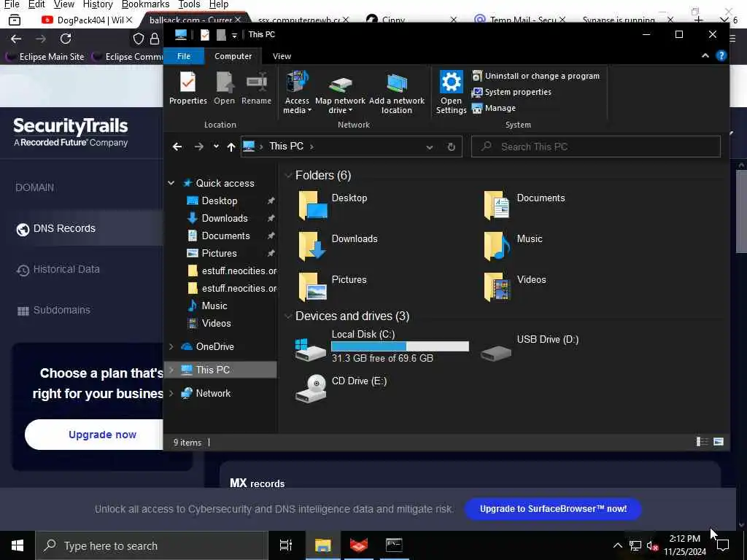Click the Task View taskbar icon

[286, 545]
